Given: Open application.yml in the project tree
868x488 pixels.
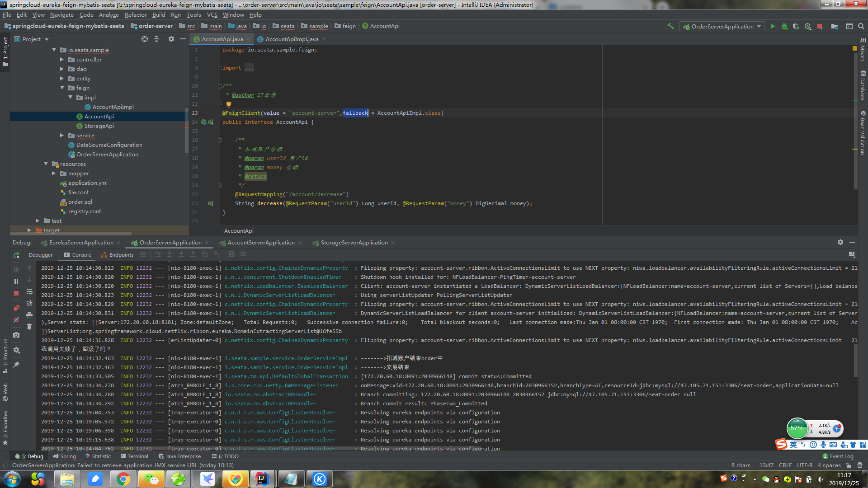Looking at the screenshot, I should pos(88,183).
